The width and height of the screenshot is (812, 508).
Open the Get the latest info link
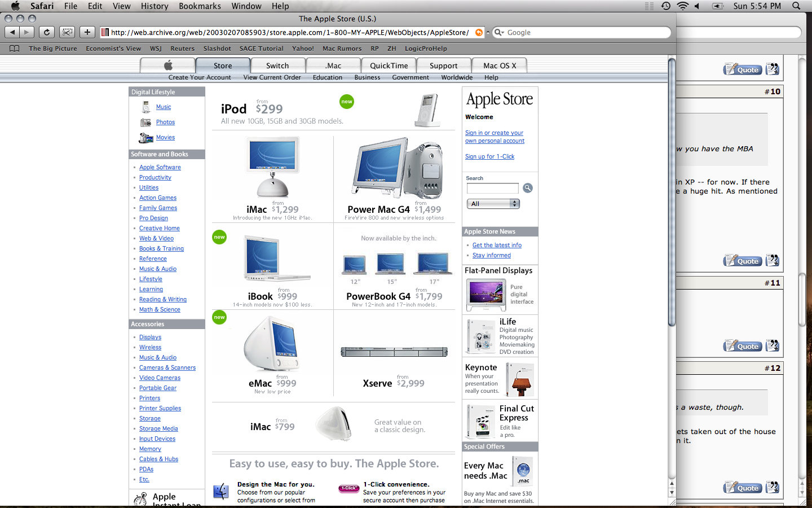[497, 246]
